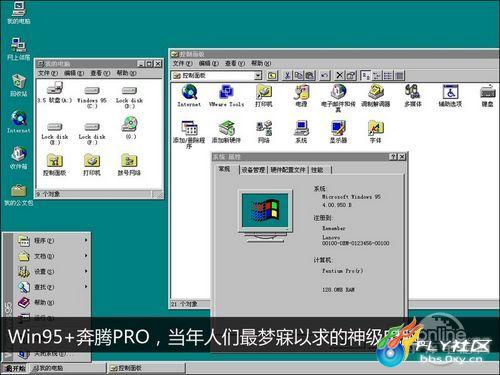500x375 pixels.
Task: Open the 字体 (Fonts) folder icon
Action: 376,132
